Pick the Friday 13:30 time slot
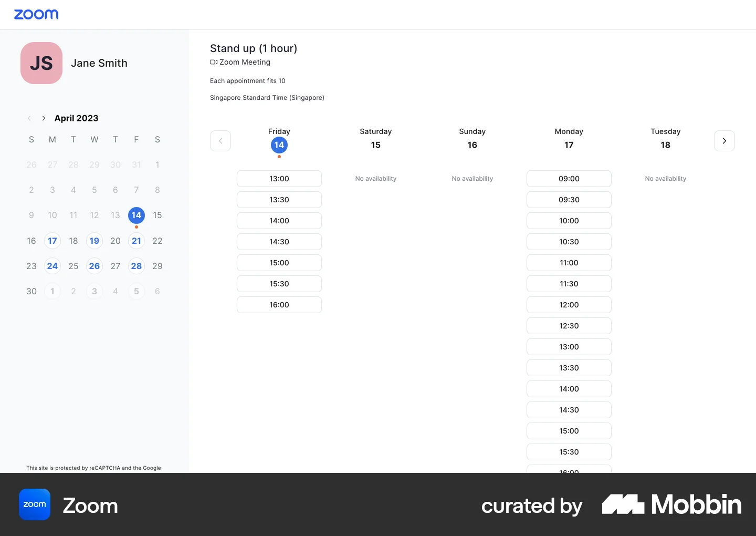The width and height of the screenshot is (756, 536). tap(279, 200)
